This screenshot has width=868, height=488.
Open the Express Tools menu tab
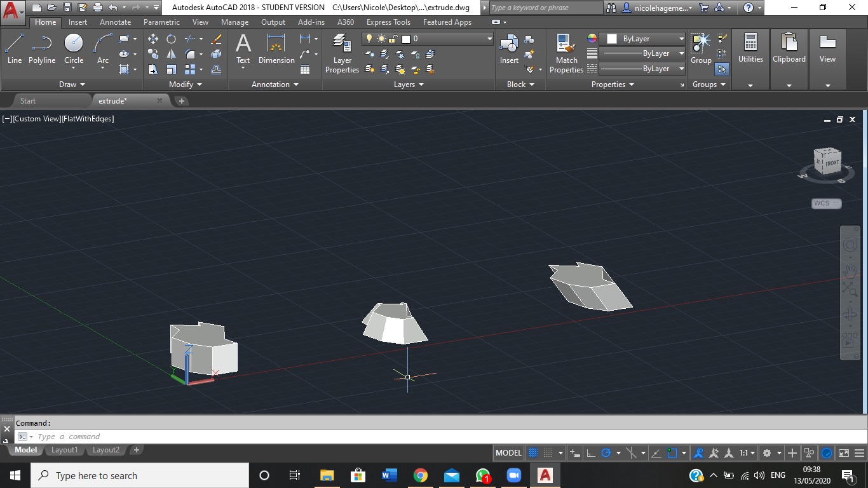388,22
